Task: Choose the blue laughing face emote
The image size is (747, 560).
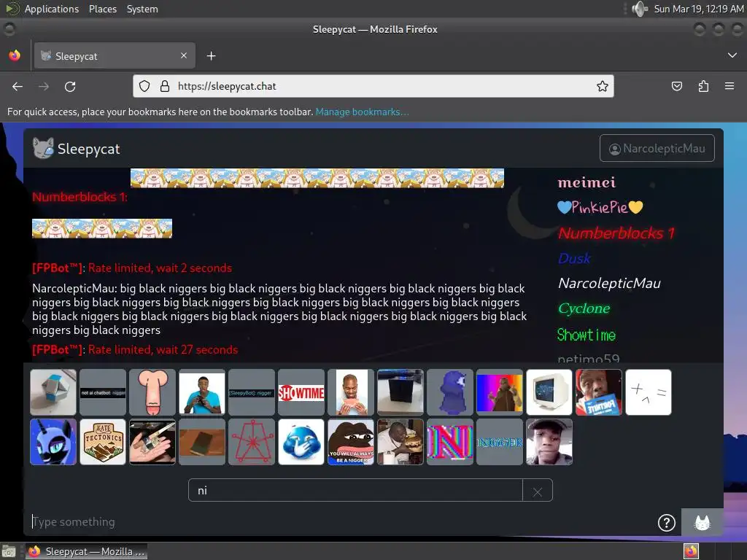Action: coord(301,442)
